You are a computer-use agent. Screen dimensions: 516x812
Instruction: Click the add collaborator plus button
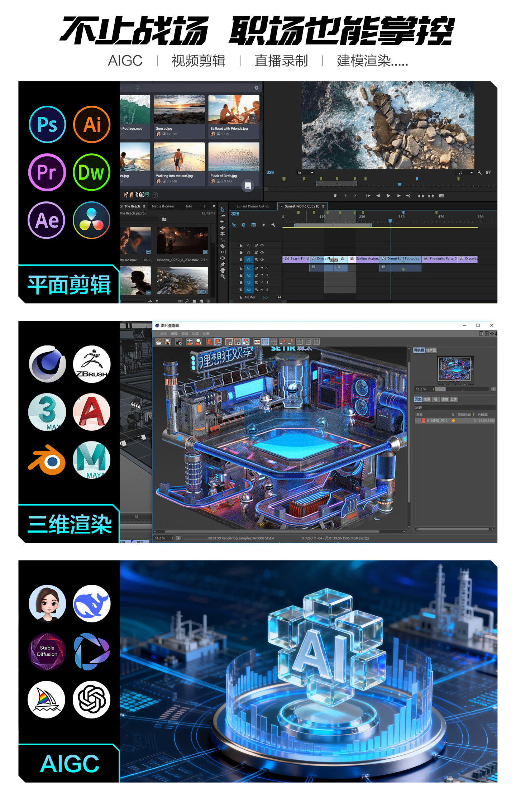(x=155, y=195)
